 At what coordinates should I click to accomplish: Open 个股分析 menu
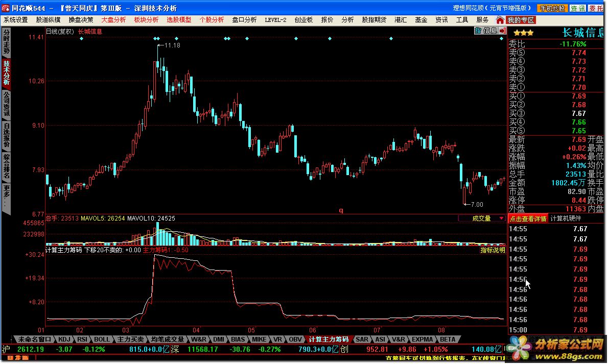coord(212,20)
